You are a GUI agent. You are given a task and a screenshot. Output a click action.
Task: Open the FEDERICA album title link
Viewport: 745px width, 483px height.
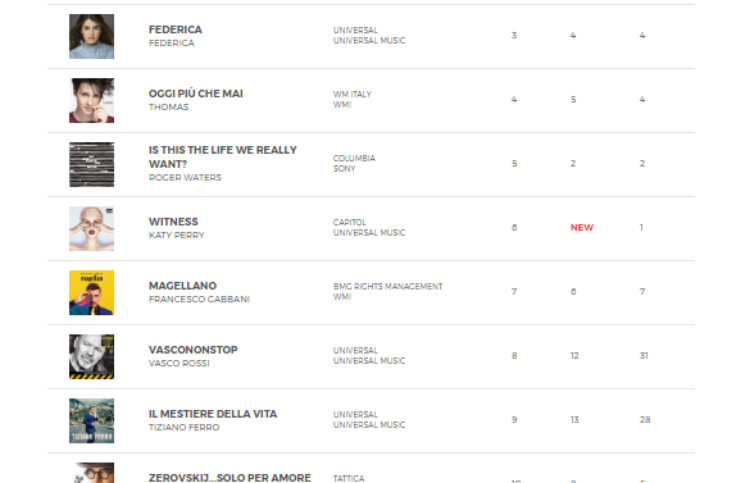pyautogui.click(x=175, y=30)
